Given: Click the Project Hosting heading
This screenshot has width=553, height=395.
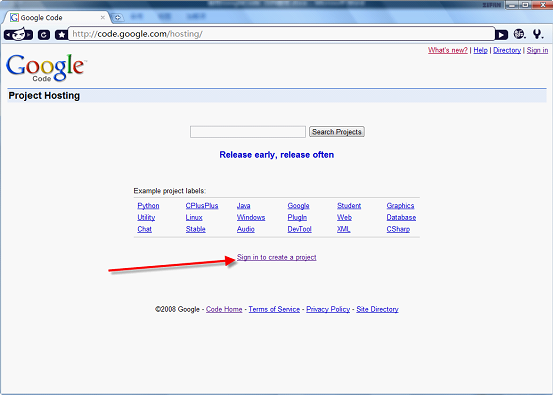Looking at the screenshot, I should tap(44, 96).
